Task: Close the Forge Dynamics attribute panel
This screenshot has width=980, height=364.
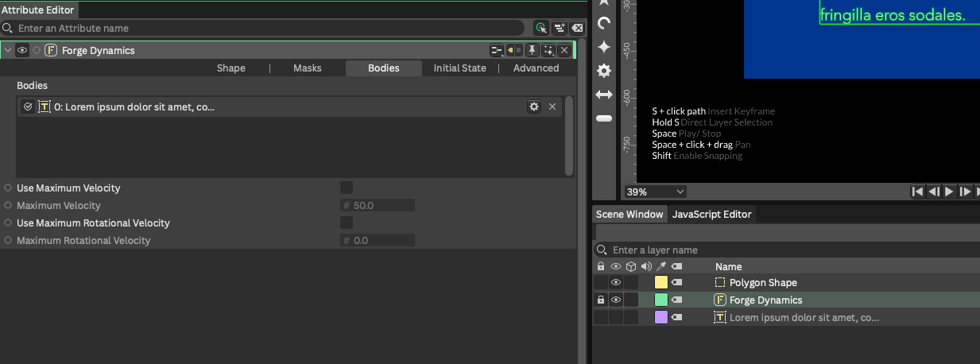Action: (564, 50)
